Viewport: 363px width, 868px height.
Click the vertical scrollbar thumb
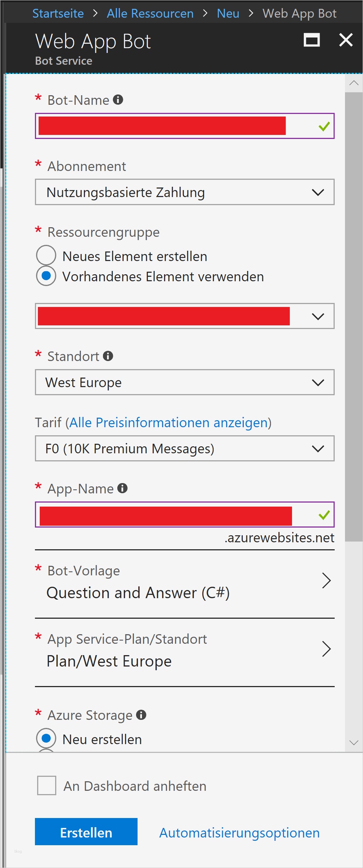tap(354, 316)
